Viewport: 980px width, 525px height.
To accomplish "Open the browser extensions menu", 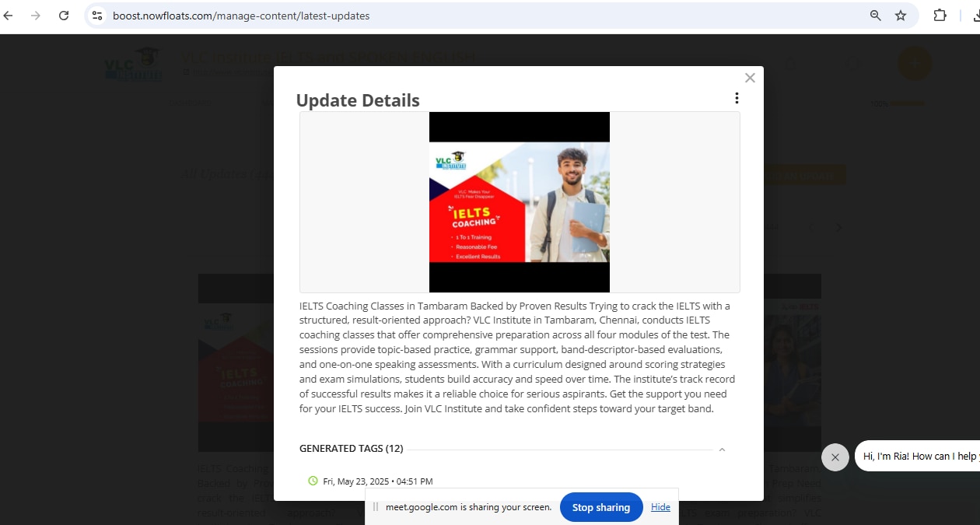I will point(940,16).
